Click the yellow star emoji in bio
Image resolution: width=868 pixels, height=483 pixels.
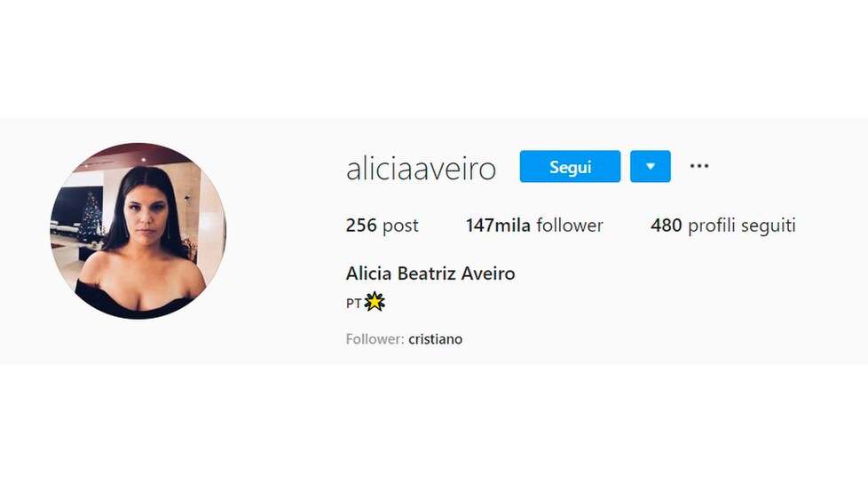point(375,302)
